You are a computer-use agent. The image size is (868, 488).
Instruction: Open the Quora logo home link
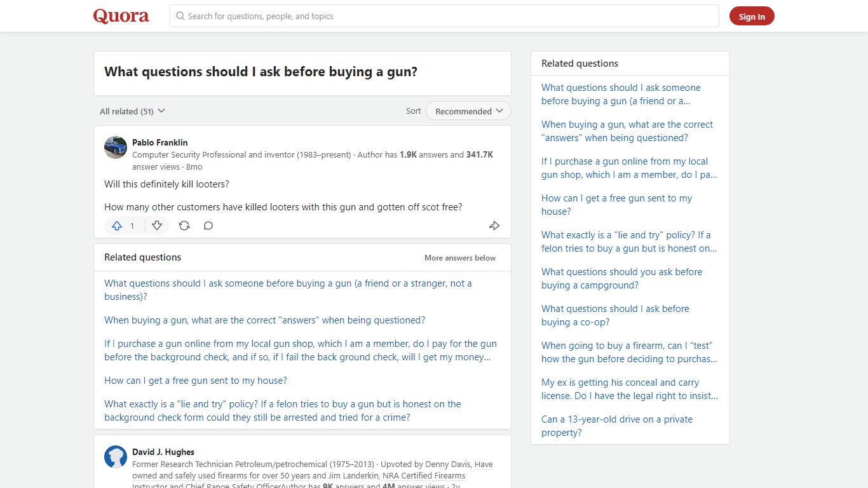(x=121, y=16)
